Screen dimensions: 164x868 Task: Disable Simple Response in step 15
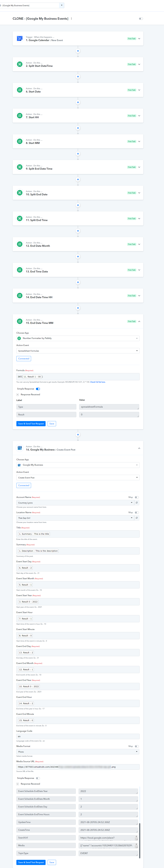pyautogui.click(x=38, y=389)
